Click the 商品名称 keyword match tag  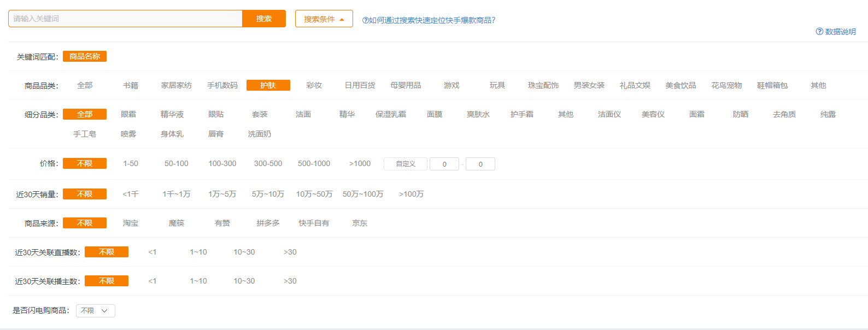pyautogui.click(x=85, y=56)
